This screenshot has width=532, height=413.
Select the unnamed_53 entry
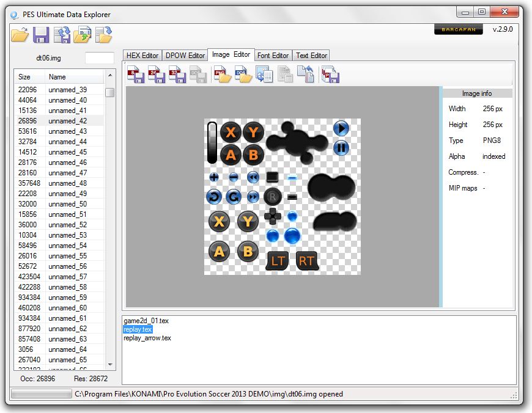click(59, 235)
